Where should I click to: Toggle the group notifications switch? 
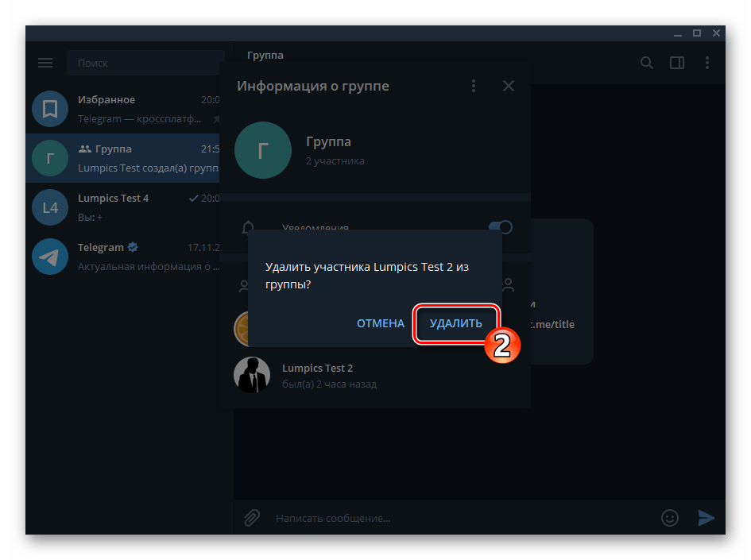tap(500, 227)
